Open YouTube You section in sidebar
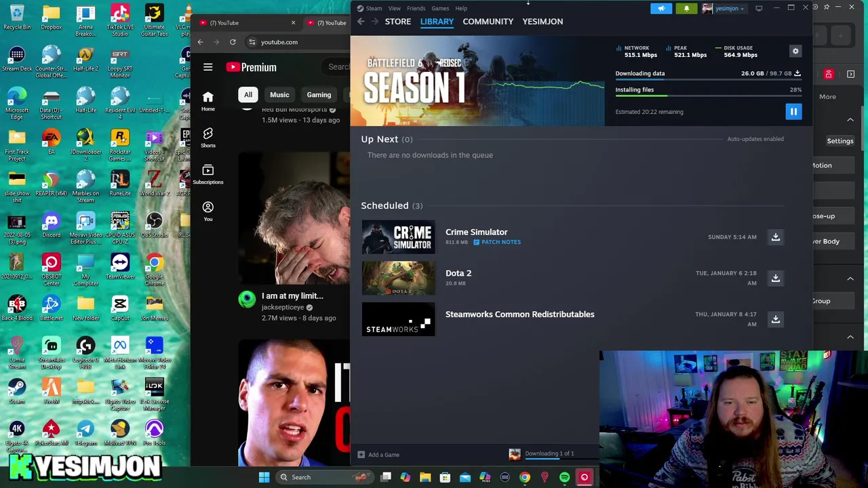 click(208, 211)
